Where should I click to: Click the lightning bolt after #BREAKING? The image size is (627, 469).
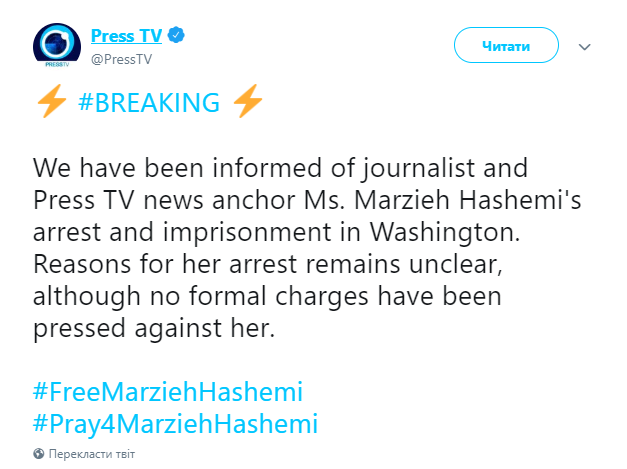point(248,103)
